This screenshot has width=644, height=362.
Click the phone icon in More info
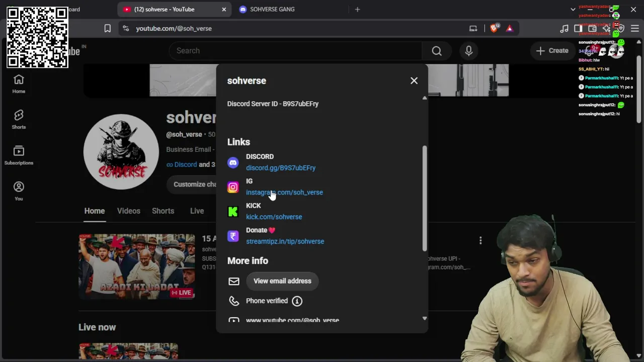click(x=234, y=301)
